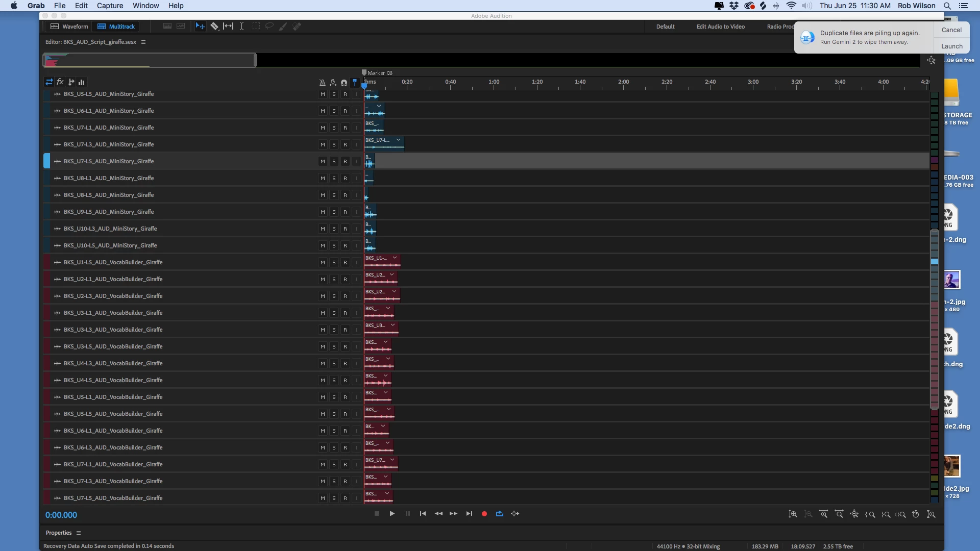
Task: Switch to Waveform view
Action: coord(69,27)
